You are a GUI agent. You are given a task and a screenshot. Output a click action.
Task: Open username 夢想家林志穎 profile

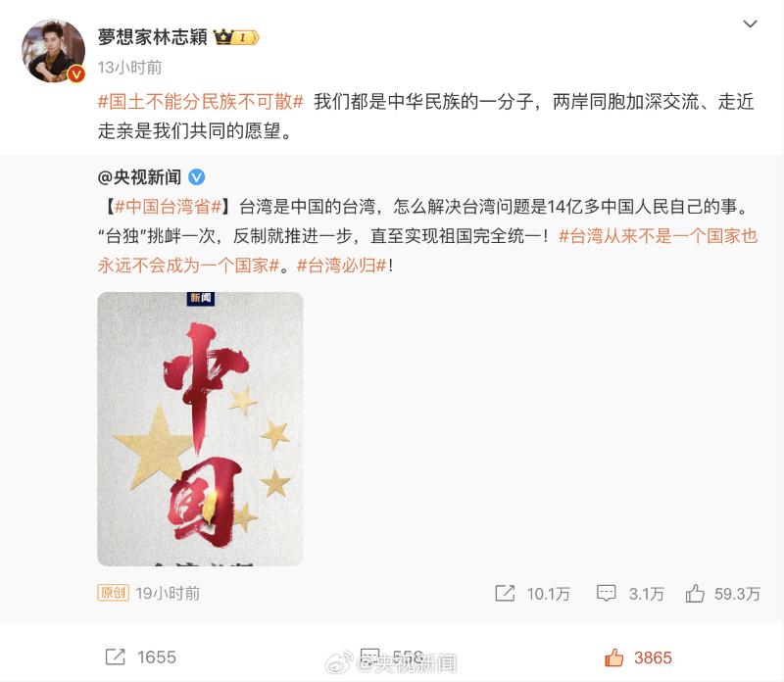point(153,37)
